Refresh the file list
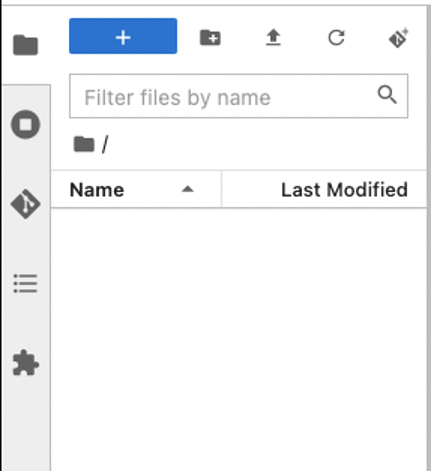The width and height of the screenshot is (432, 472). [336, 38]
